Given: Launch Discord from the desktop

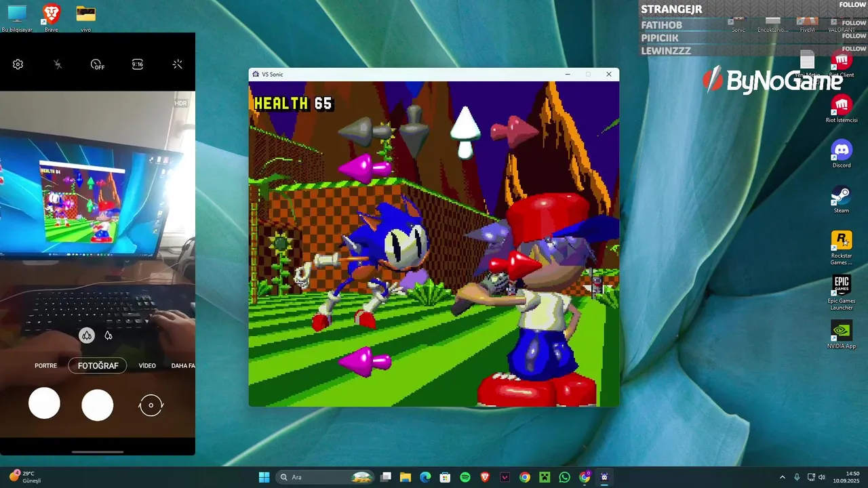Looking at the screenshot, I should (x=842, y=154).
